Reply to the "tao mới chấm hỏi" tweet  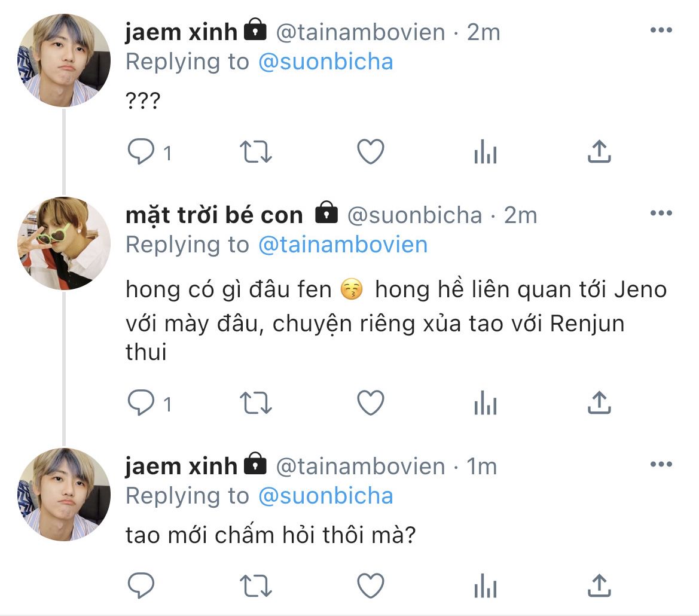pyautogui.click(x=142, y=584)
